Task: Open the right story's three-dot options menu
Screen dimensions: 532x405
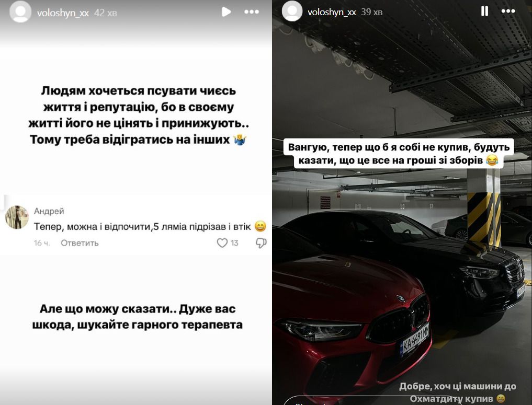Action: click(x=508, y=11)
